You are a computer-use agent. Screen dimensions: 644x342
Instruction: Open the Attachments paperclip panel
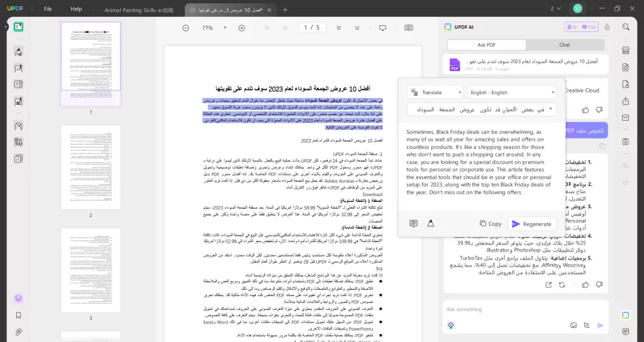pos(18,332)
